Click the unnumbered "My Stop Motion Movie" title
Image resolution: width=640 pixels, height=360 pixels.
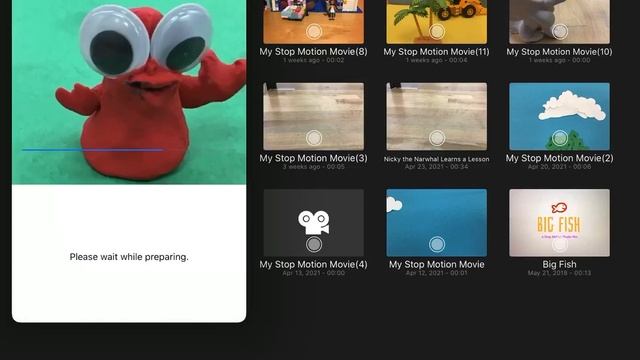tap(436, 264)
